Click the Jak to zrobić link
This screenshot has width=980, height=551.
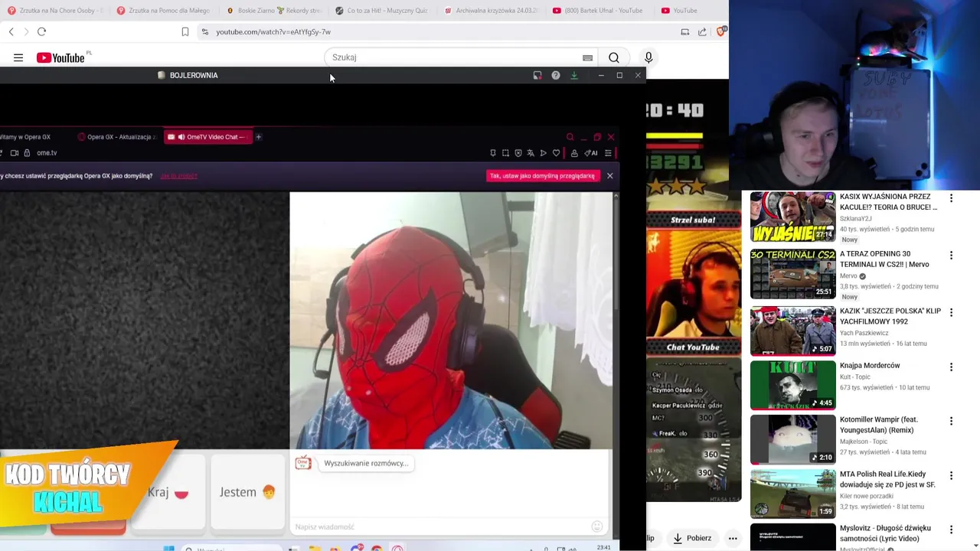point(179,176)
